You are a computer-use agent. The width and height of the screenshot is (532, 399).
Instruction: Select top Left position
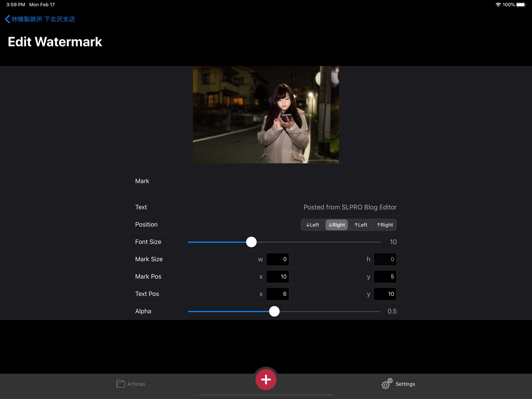(x=360, y=225)
